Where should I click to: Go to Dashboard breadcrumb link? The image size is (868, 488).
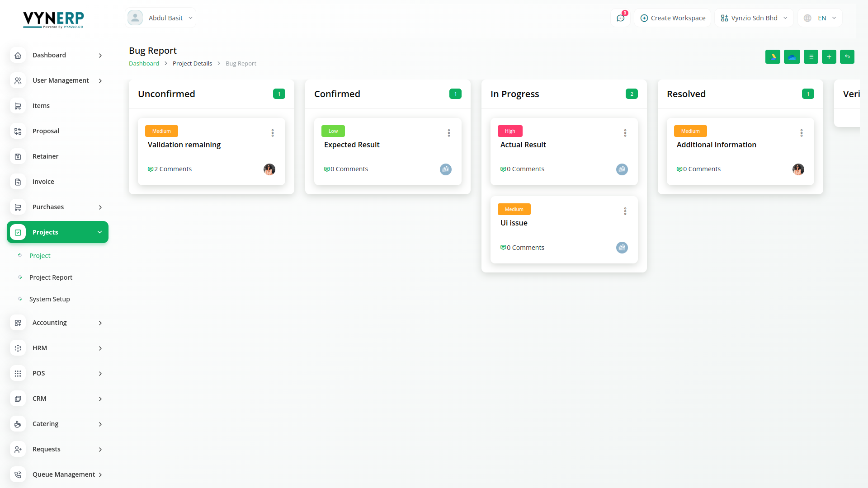[144, 64]
